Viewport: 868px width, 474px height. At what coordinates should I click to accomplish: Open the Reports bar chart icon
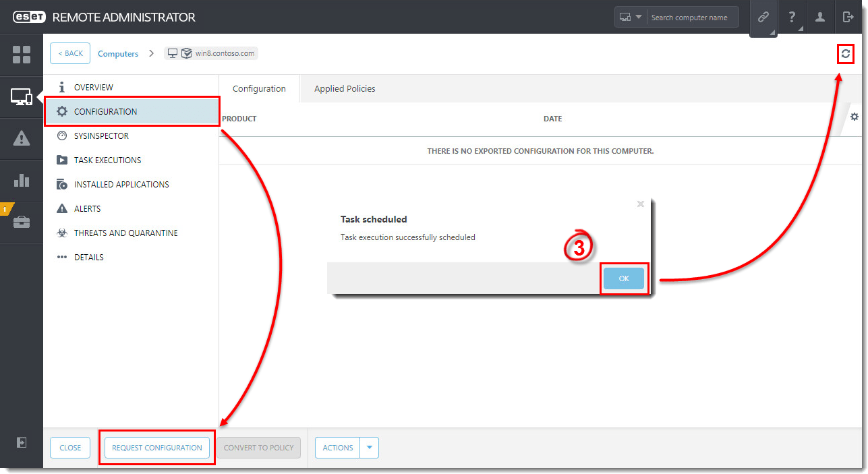coord(22,181)
